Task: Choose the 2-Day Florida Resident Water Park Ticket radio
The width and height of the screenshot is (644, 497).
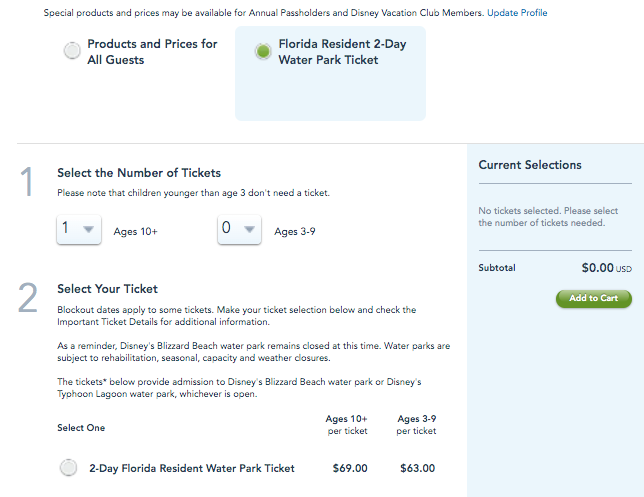Action: click(x=68, y=467)
